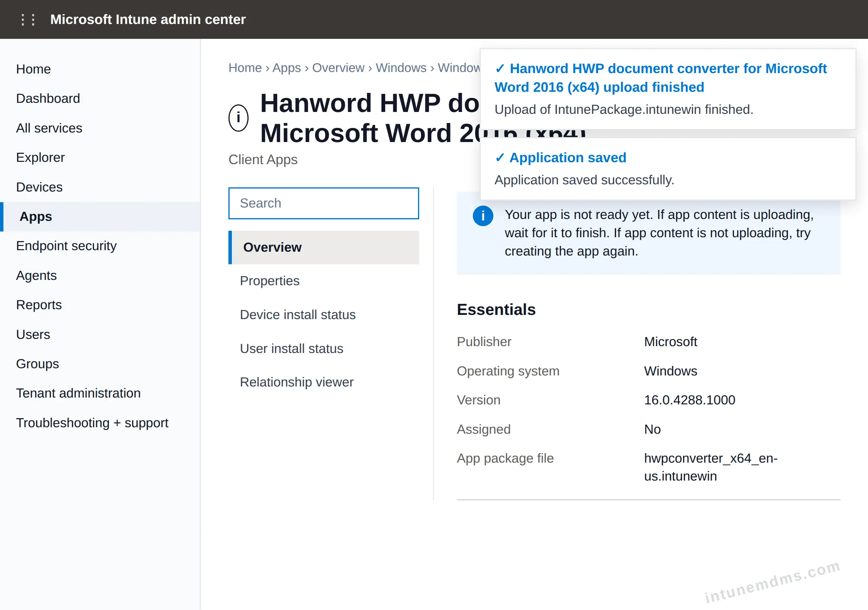Select the Overview blade menu item
The width and height of the screenshot is (868, 610).
[x=324, y=248]
